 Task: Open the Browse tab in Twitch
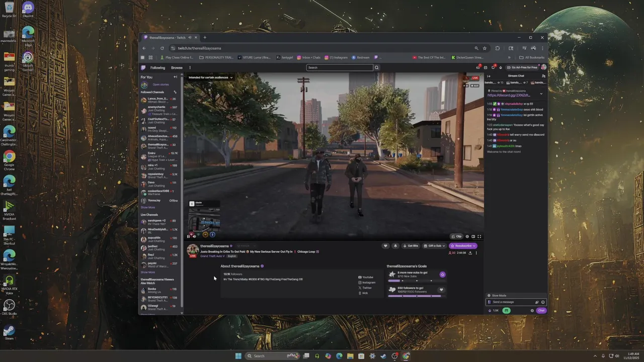tap(177, 67)
